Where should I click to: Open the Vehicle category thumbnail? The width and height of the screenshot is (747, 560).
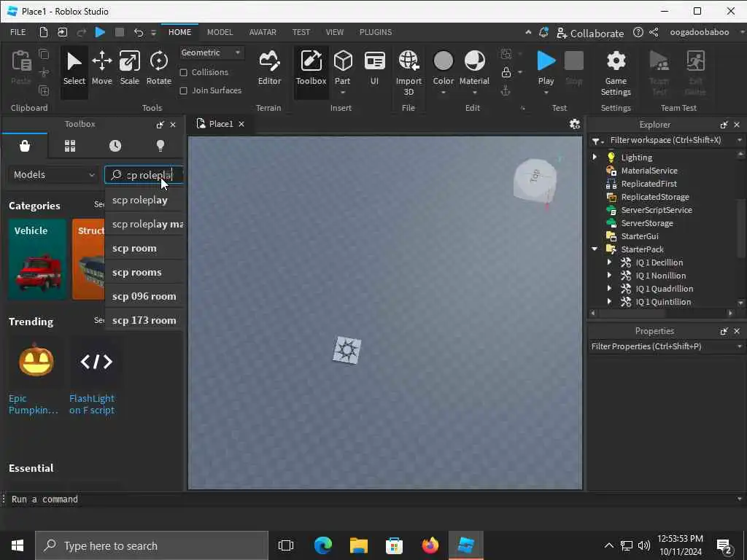pos(37,259)
